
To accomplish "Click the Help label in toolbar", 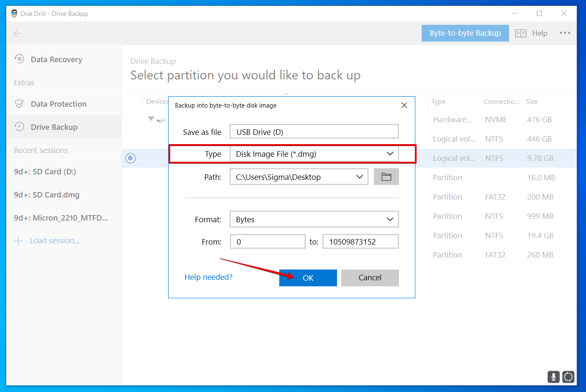I will (x=540, y=33).
